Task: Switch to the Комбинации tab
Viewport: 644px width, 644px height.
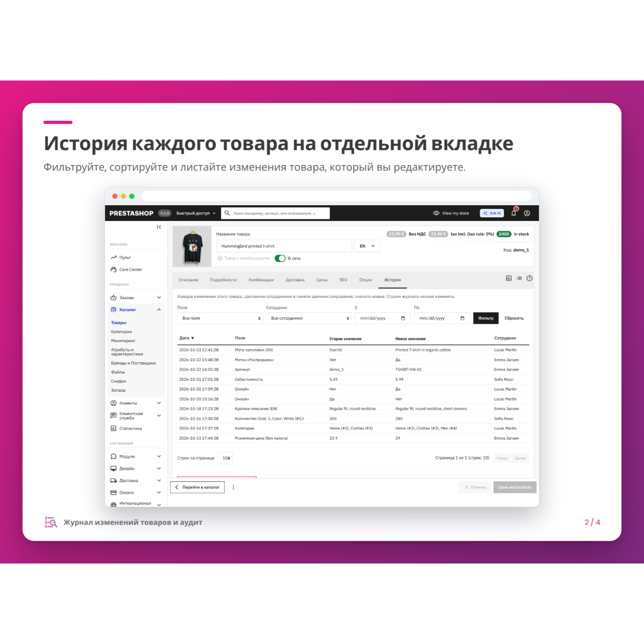Action: (x=261, y=280)
